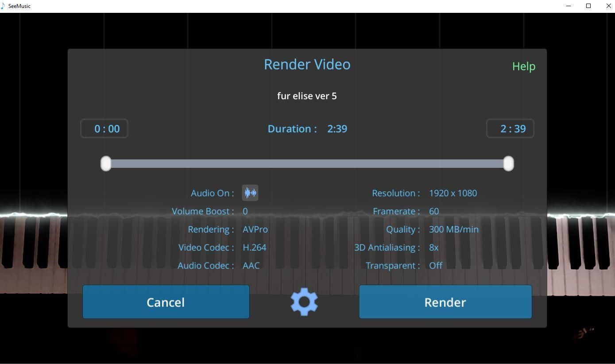
Task: Click the 'Render Video' title
Action: 307,64
